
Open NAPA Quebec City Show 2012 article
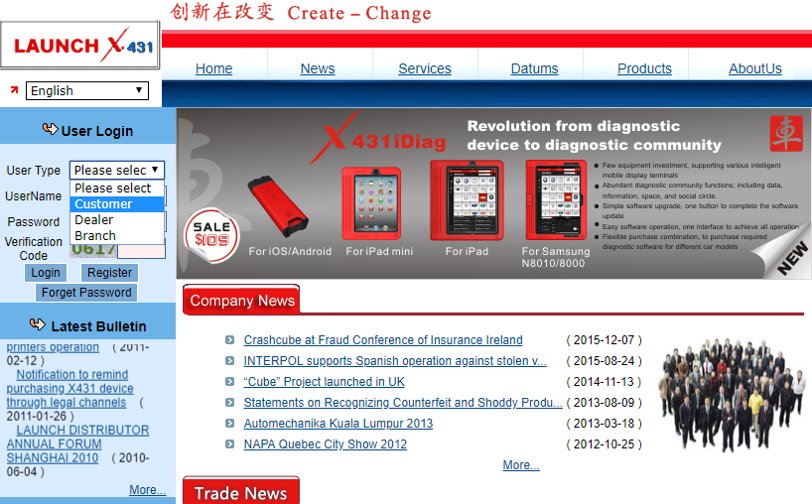(326, 443)
